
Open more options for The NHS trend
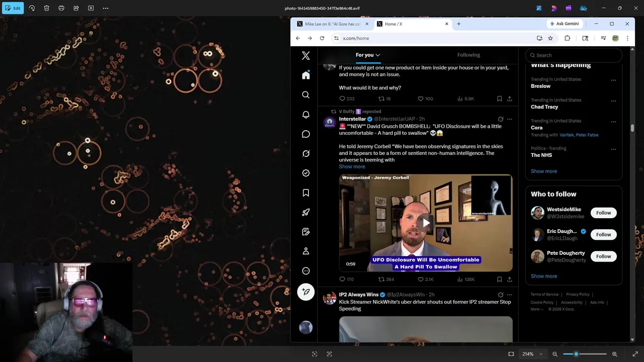pos(613,149)
